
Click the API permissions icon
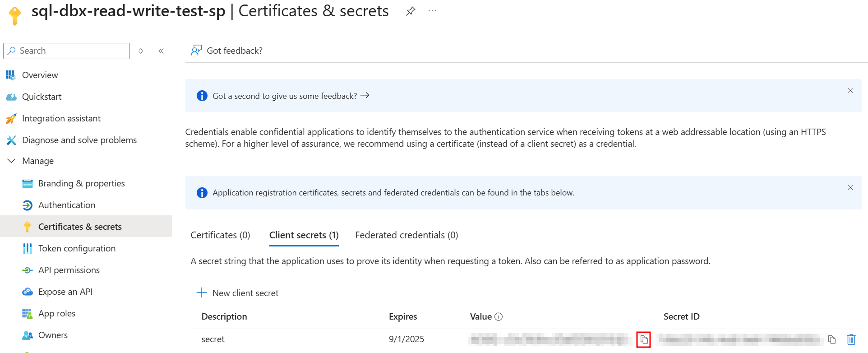click(x=28, y=270)
